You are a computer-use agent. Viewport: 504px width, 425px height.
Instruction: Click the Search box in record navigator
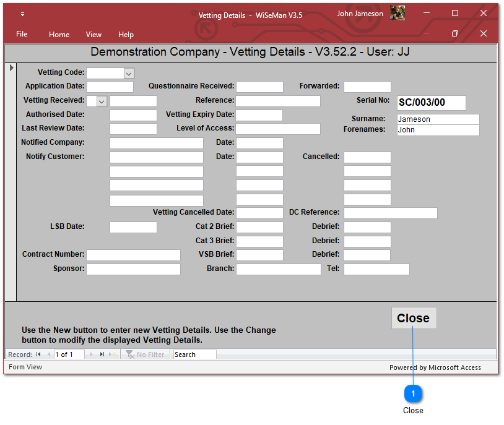(x=194, y=354)
